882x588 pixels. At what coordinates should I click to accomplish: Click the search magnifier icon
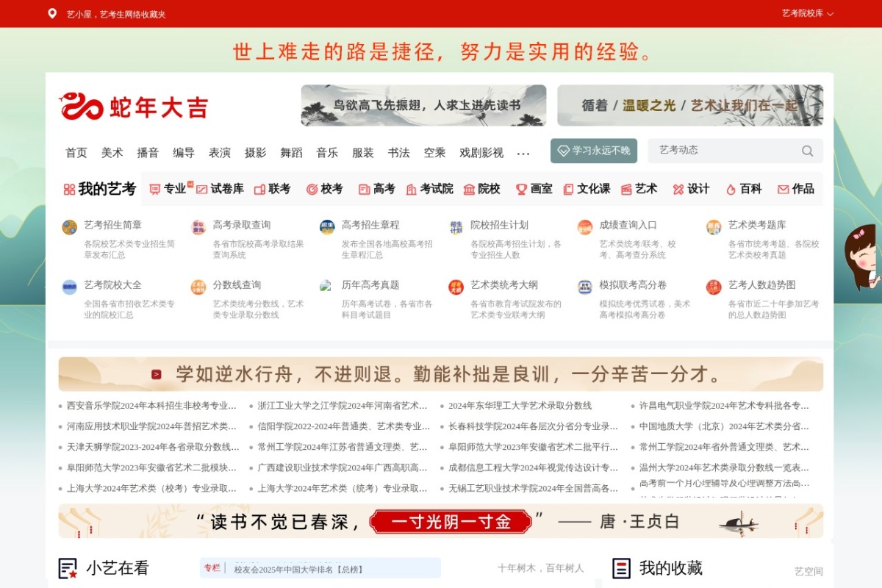pyautogui.click(x=807, y=151)
